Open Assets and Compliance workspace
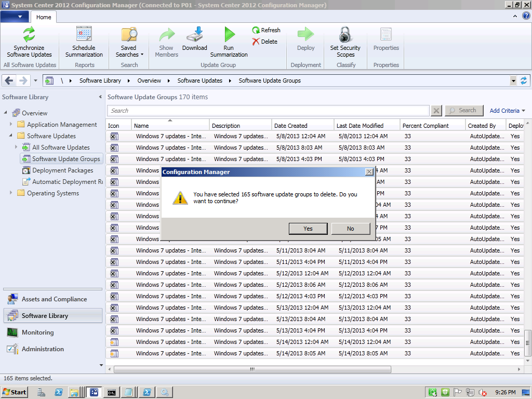 click(x=52, y=299)
